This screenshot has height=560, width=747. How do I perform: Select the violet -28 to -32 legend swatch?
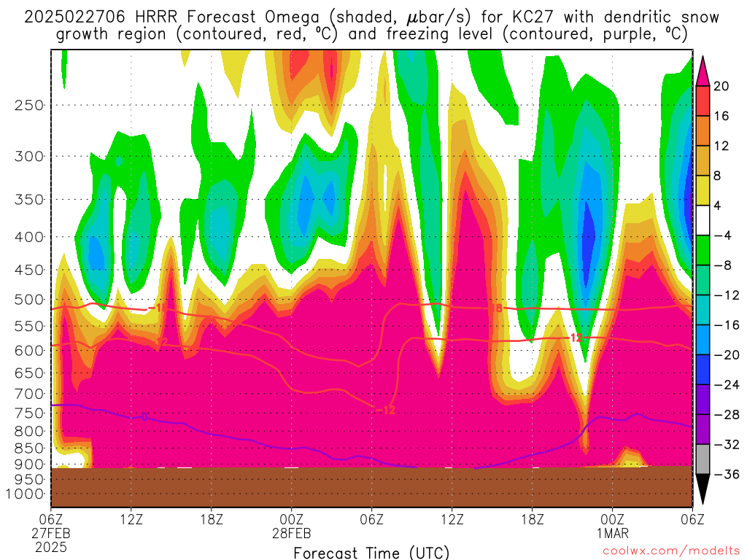[703, 429]
